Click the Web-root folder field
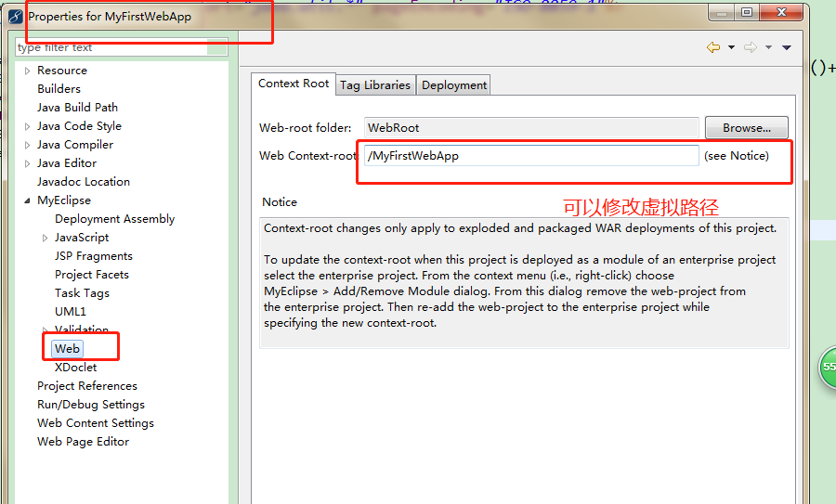This screenshot has height=504, width=836. tap(531, 128)
